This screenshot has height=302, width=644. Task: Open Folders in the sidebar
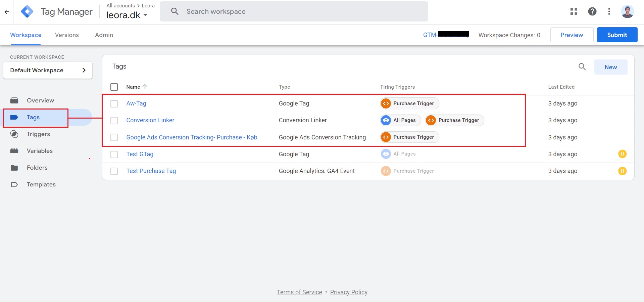(37, 168)
